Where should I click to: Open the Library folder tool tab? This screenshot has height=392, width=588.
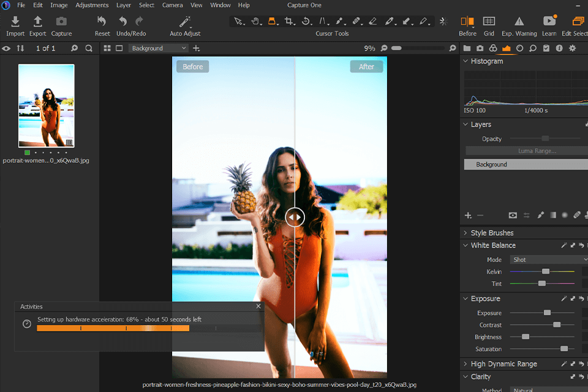[x=467, y=48]
